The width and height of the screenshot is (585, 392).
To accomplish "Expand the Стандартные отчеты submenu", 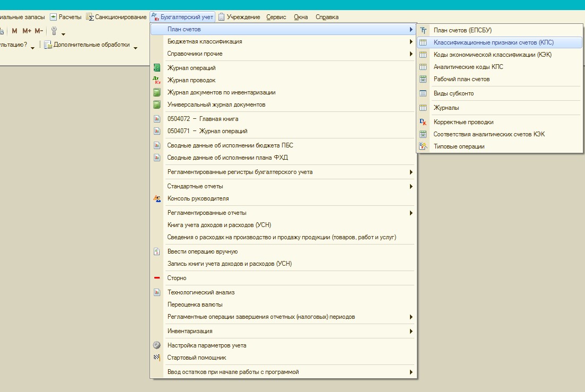I will coord(195,186).
